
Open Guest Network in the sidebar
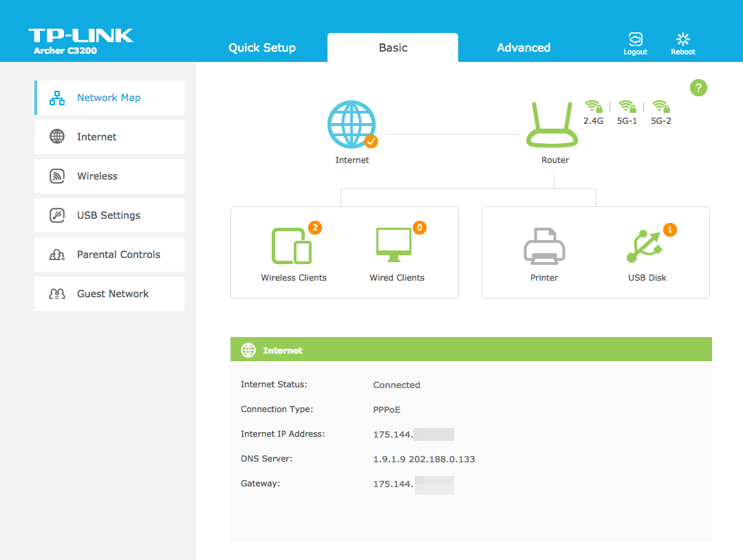109,294
